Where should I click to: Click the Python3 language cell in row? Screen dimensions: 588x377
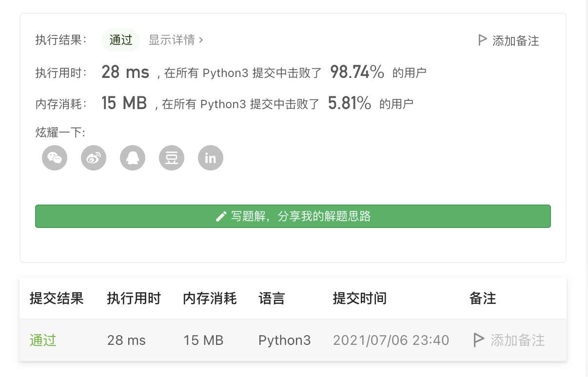pyautogui.click(x=284, y=340)
